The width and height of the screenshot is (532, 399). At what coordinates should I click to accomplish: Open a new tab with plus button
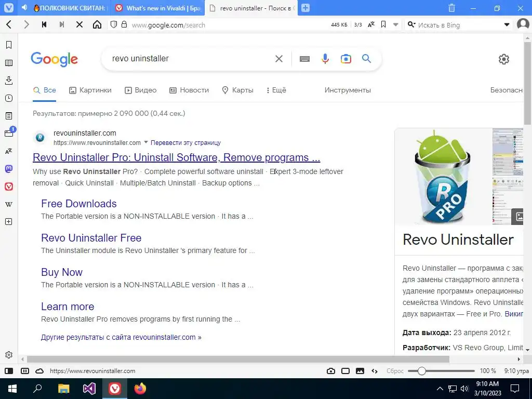[x=305, y=8]
